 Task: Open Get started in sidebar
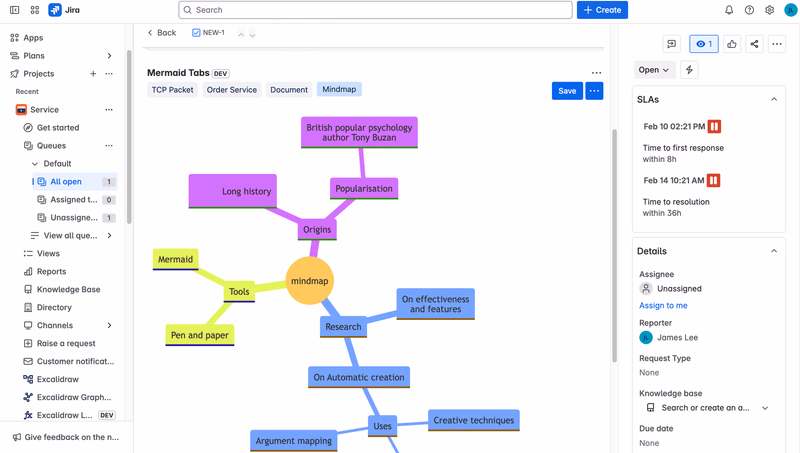pyautogui.click(x=58, y=128)
